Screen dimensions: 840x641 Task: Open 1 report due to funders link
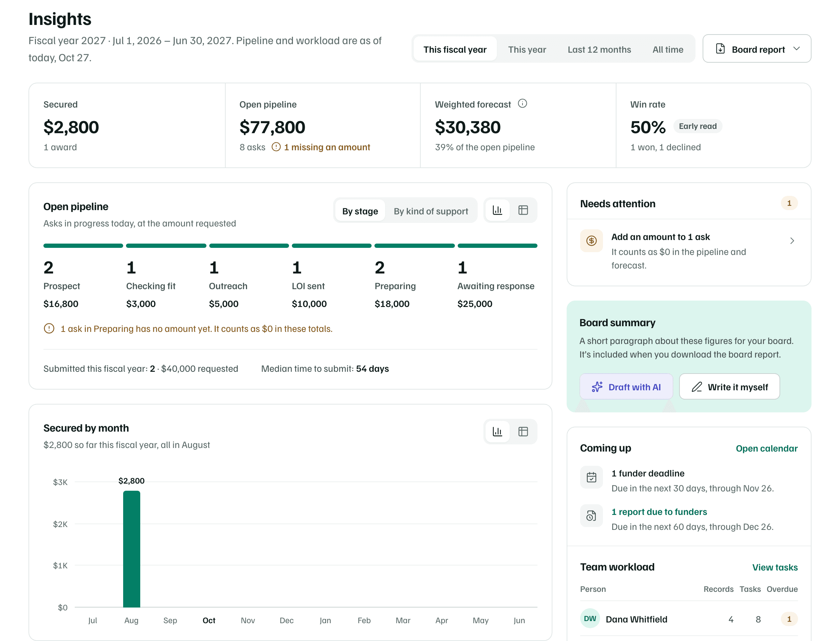coord(659,512)
